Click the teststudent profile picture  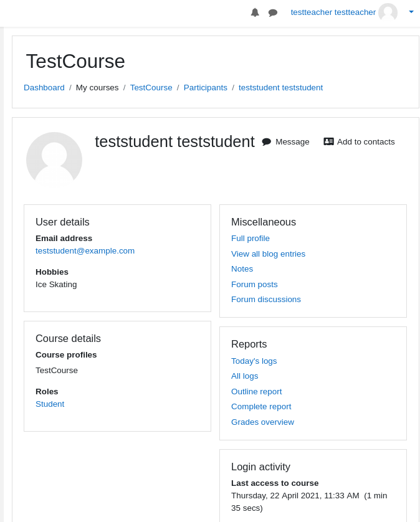coord(54,160)
